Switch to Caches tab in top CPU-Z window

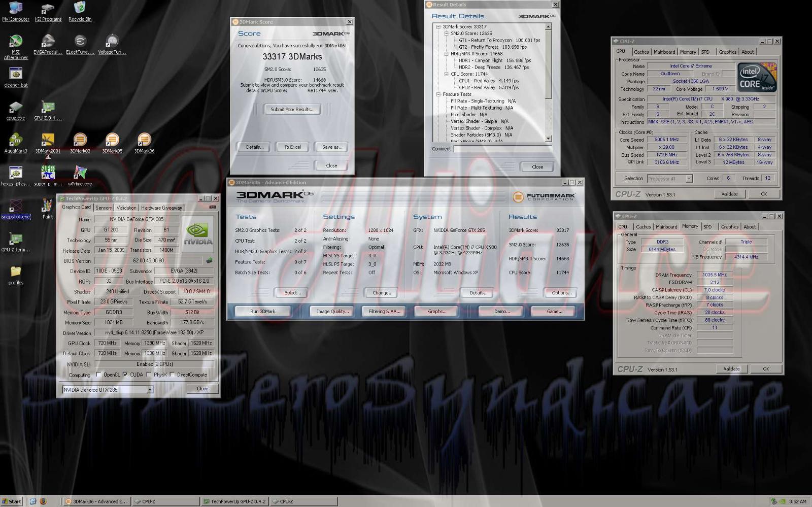point(641,52)
